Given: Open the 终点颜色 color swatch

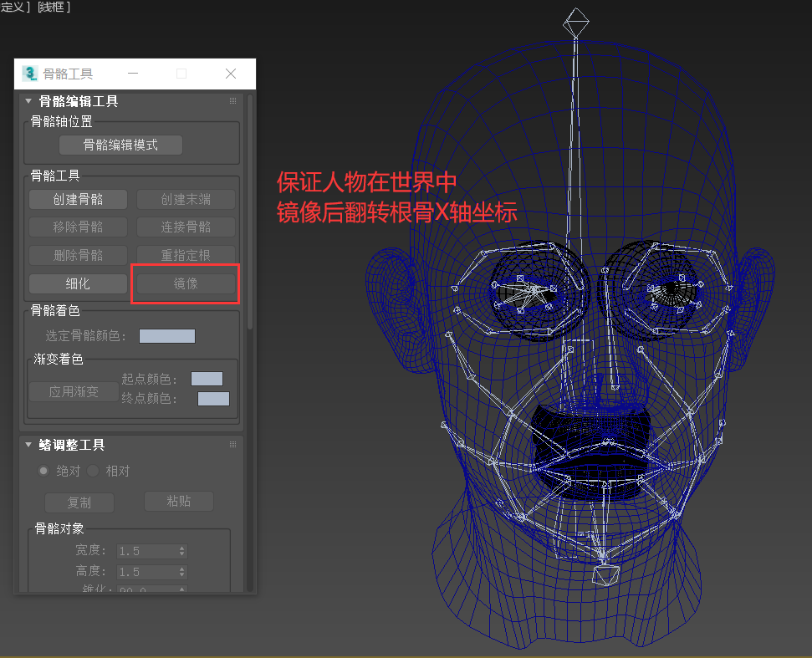Looking at the screenshot, I should pyautogui.click(x=213, y=399).
